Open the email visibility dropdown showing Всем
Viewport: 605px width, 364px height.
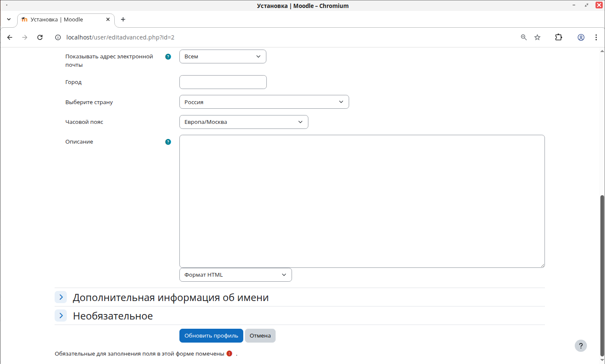point(223,57)
